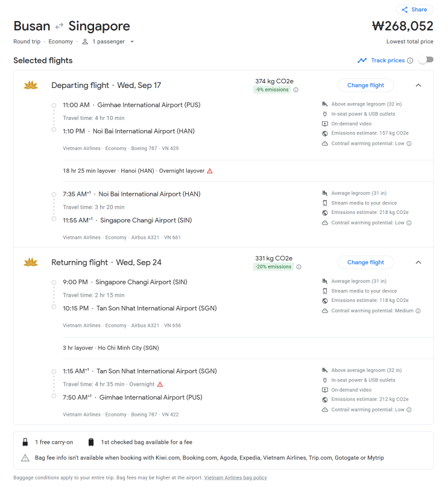Change the departing flight
This screenshot has width=448, height=487.
(365, 85)
